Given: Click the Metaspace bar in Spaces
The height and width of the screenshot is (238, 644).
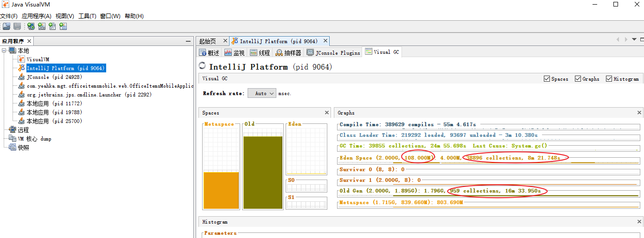Looking at the screenshot, I should click(x=221, y=166).
